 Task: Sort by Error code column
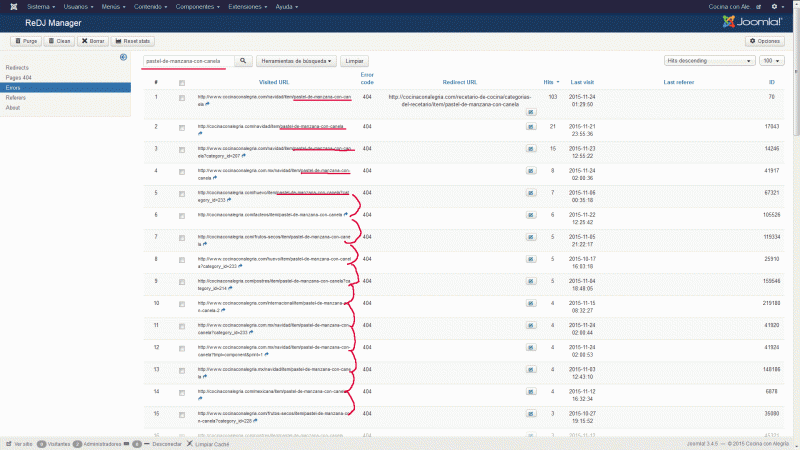(367, 79)
